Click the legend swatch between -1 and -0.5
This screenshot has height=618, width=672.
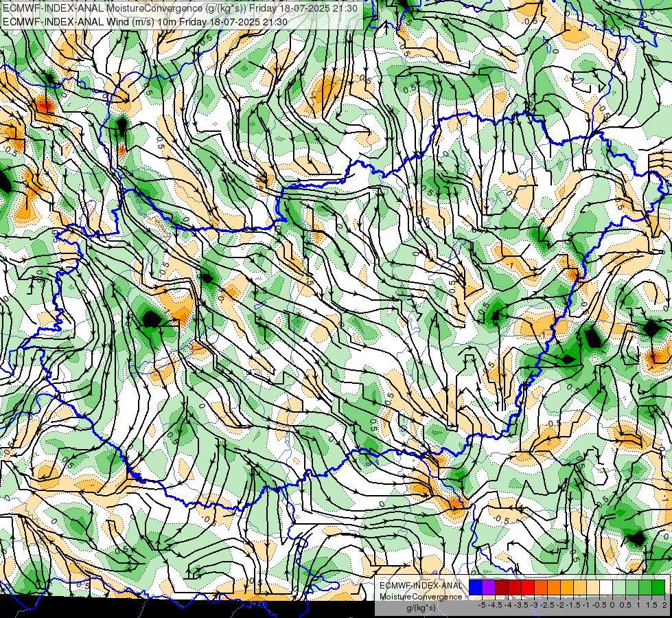click(593, 587)
